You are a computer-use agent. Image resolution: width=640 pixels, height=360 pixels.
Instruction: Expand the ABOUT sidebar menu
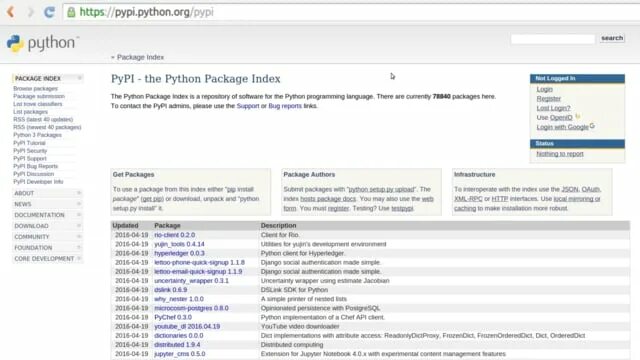[48, 193]
